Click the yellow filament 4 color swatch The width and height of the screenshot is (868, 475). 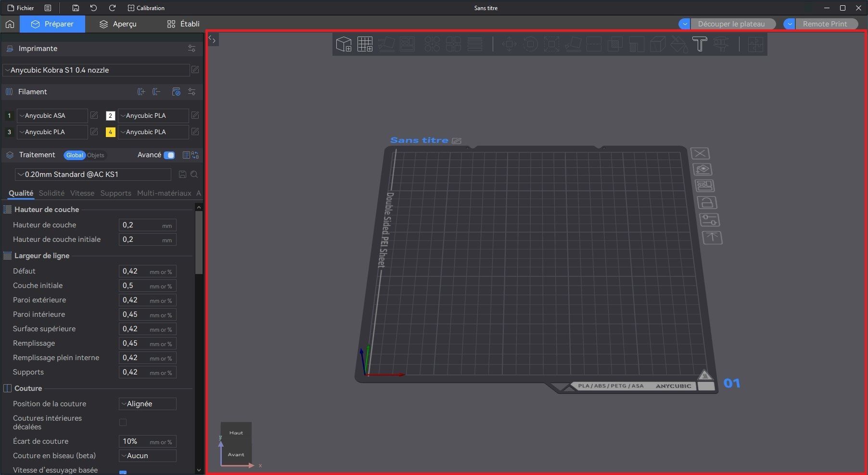pos(110,132)
